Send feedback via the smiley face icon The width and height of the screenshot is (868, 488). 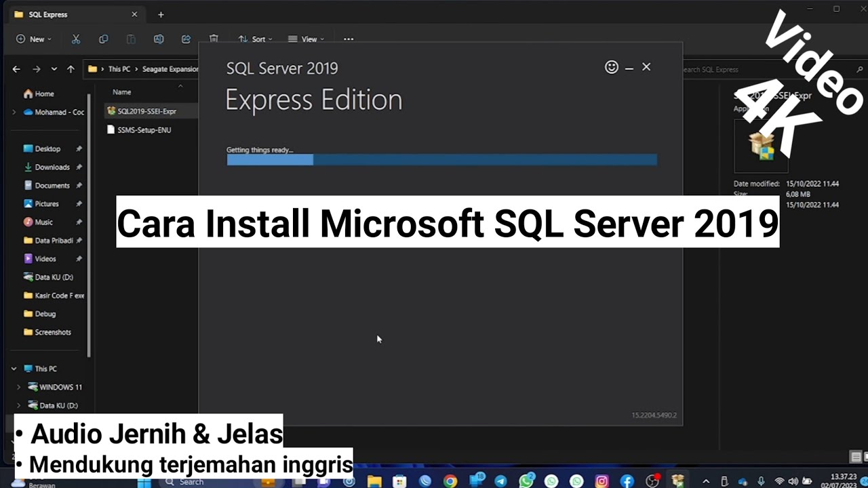(x=612, y=67)
